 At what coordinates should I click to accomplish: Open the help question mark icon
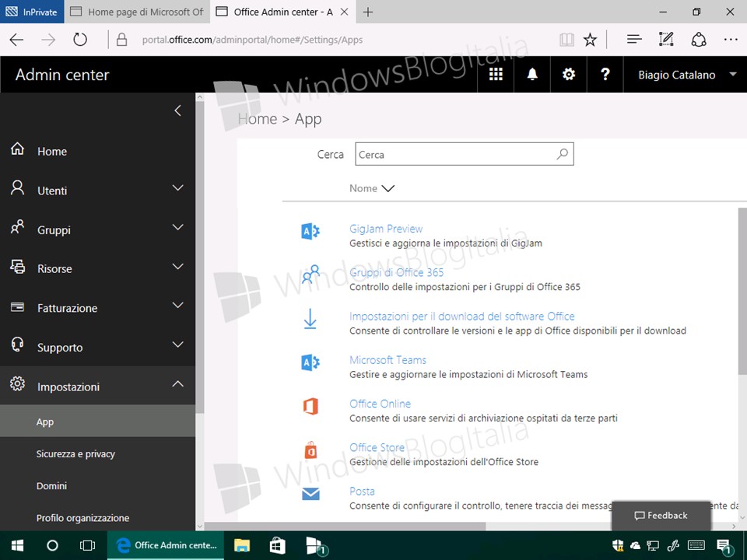605,75
